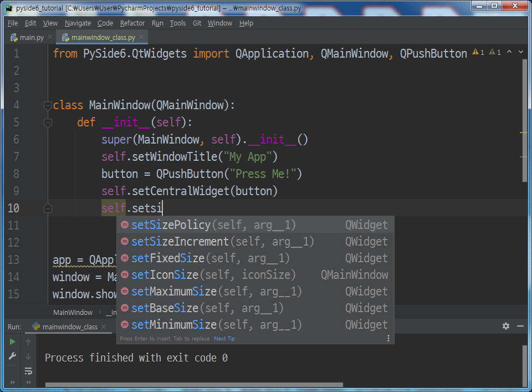Choose setMaximumSize completion suggestion
The width and height of the screenshot is (532, 392).
(255, 291)
